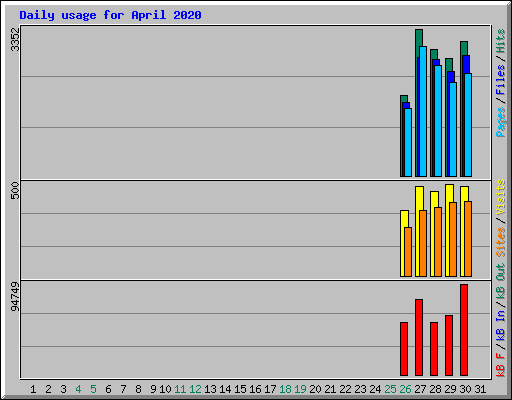Image resolution: width=512 pixels, height=400 pixels.
Task: Click day 1 on the x-axis
Action: click(33, 389)
